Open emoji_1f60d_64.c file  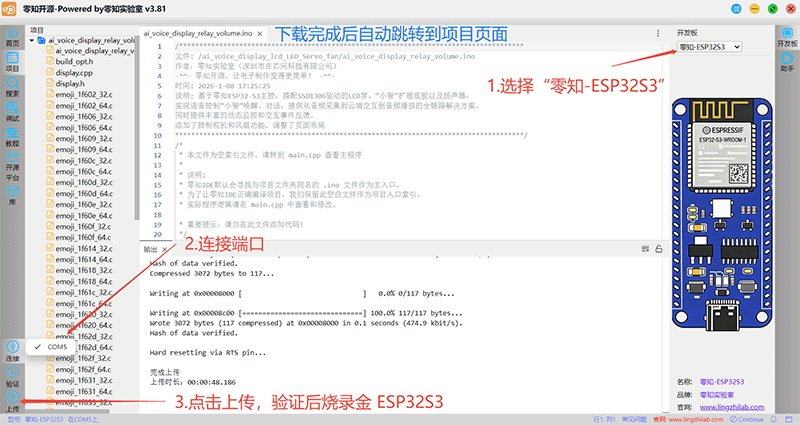coord(84,193)
